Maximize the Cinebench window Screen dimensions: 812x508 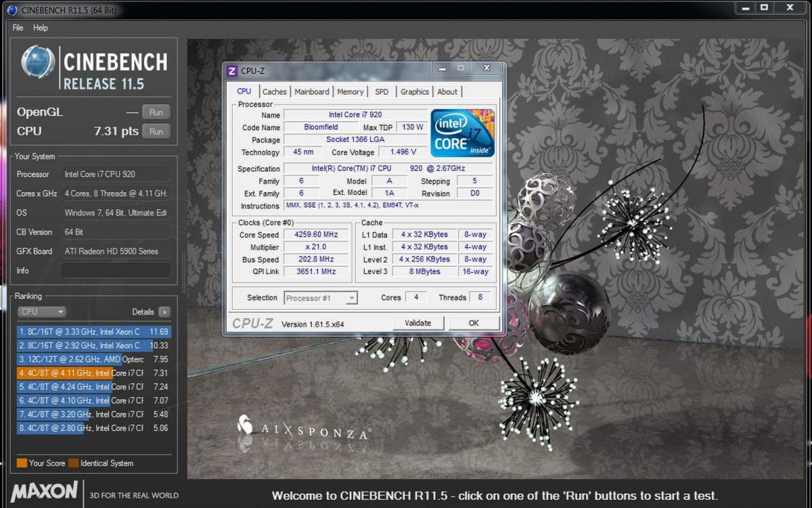pyautogui.click(x=764, y=7)
